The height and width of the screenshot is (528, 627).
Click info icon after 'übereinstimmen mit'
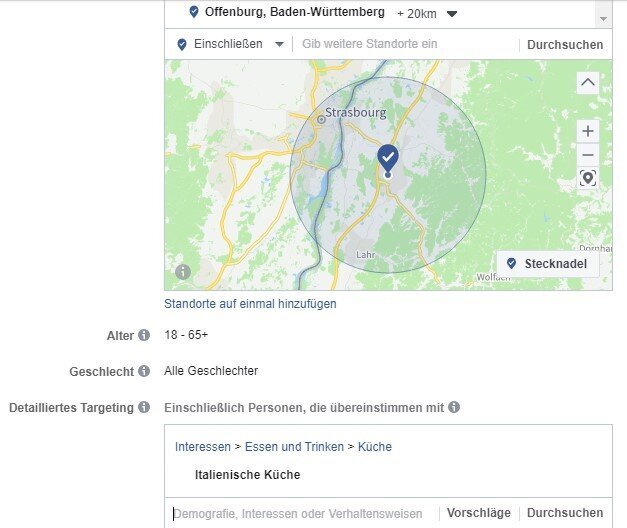[454, 407]
